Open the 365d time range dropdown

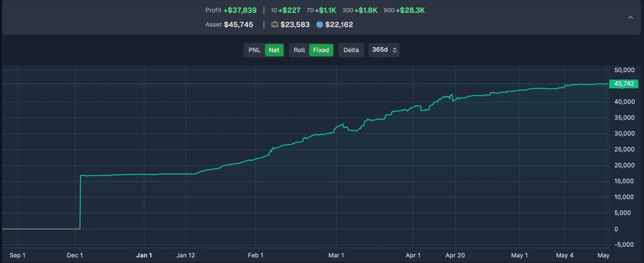[384, 50]
